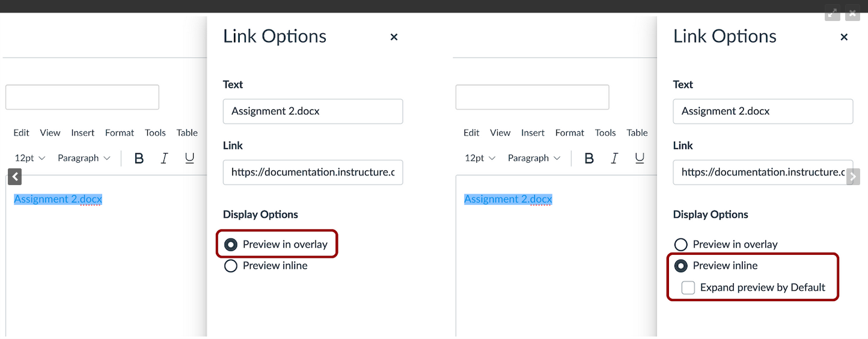
Task: Open the Table menu in the right editor
Action: pyautogui.click(x=637, y=133)
